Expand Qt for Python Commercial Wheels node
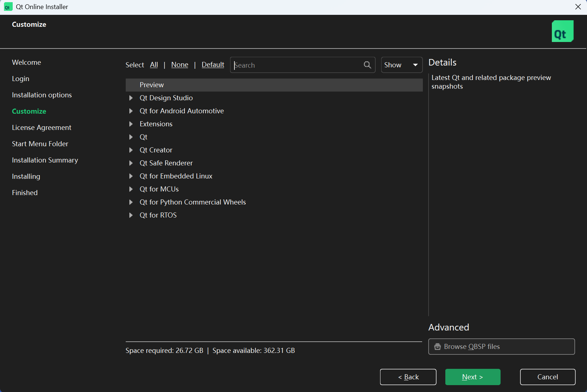 [x=131, y=202]
